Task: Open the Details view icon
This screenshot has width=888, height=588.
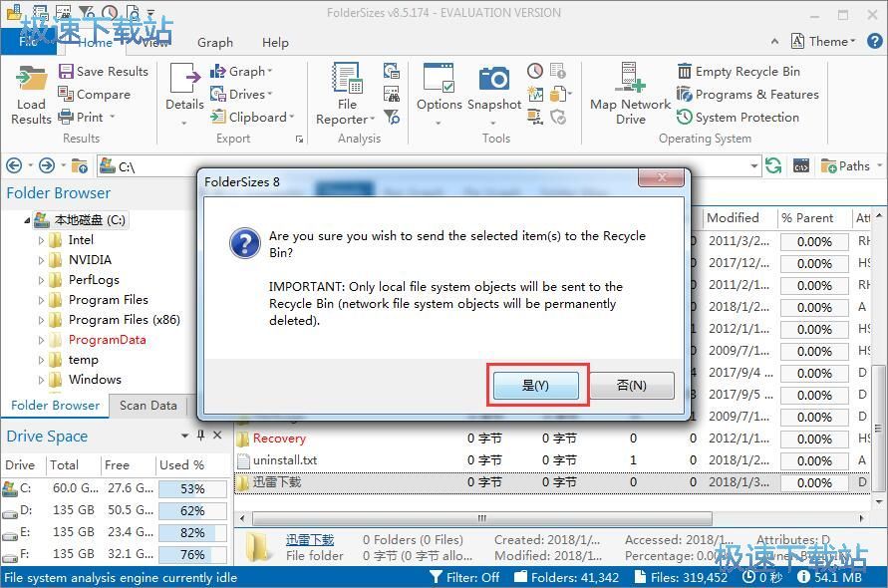Action: 184,80
